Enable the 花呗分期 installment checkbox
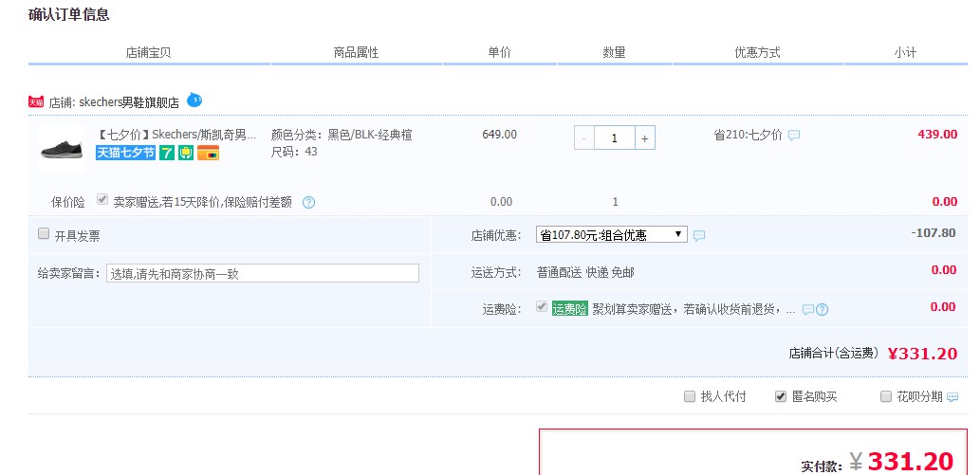This screenshot has width=980, height=475. point(886,396)
